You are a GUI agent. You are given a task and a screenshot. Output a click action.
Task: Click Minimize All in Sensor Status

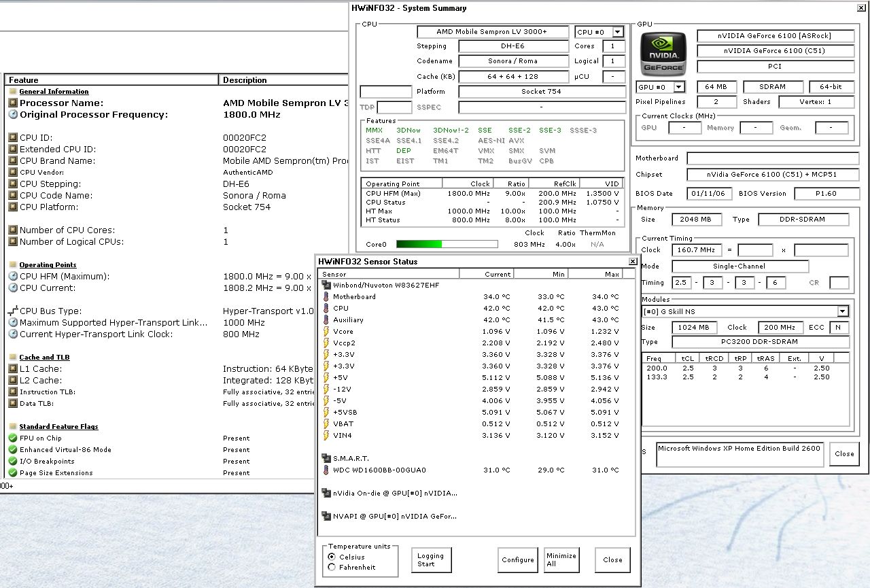coord(561,560)
